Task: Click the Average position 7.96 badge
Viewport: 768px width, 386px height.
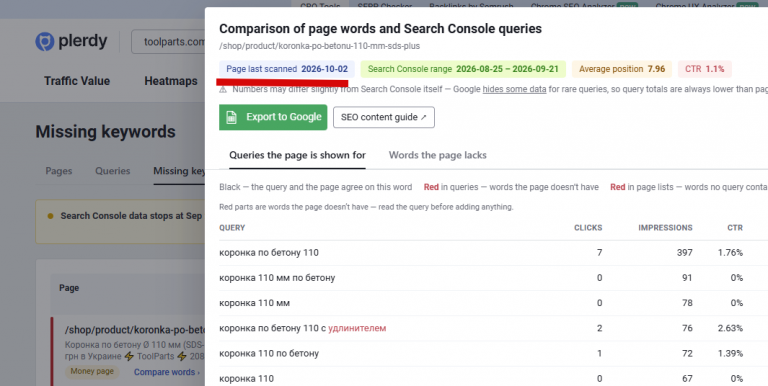Action: [x=622, y=69]
